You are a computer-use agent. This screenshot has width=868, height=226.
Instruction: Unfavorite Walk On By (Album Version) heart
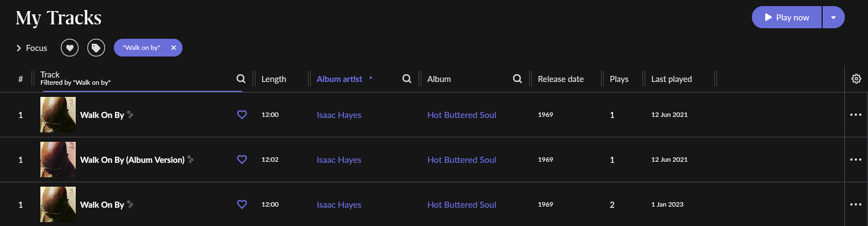click(x=242, y=160)
